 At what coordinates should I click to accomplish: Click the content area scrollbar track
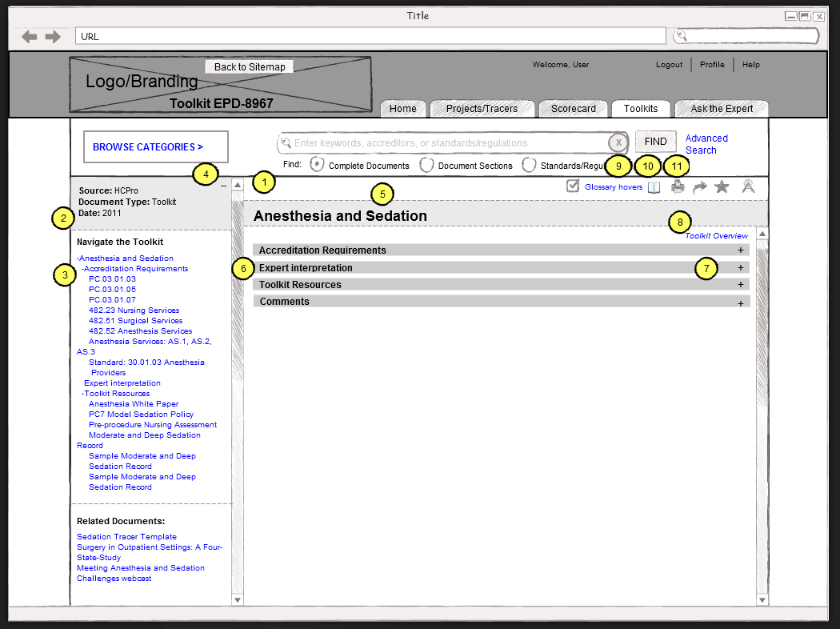pos(762,417)
